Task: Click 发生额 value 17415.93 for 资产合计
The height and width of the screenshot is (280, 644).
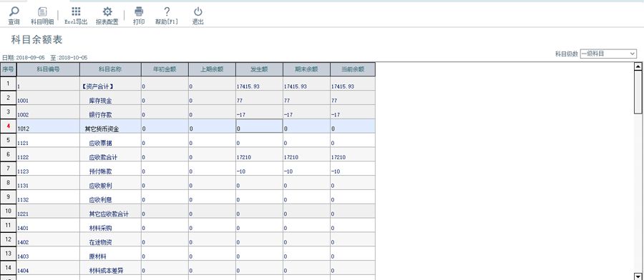Action: coord(248,86)
